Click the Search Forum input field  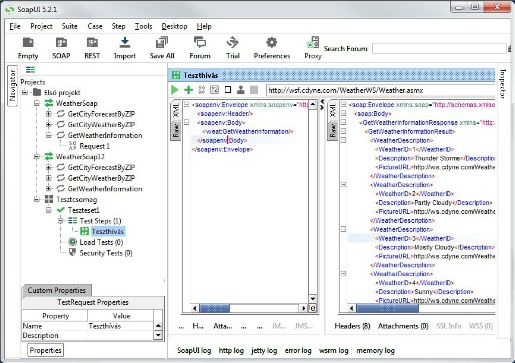(439, 49)
